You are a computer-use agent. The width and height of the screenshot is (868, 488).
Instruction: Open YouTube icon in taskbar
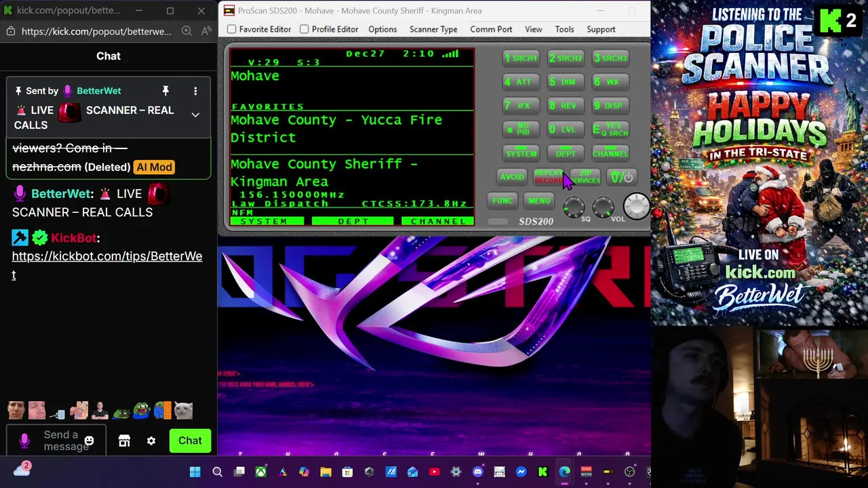[434, 472]
